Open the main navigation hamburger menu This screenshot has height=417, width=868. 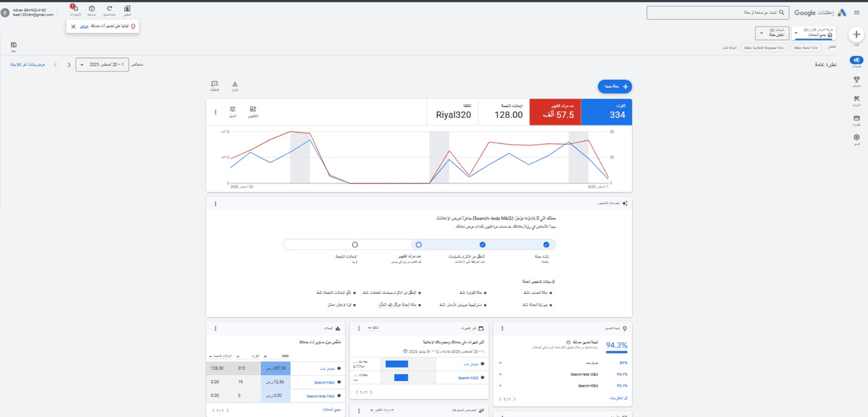pos(857,12)
